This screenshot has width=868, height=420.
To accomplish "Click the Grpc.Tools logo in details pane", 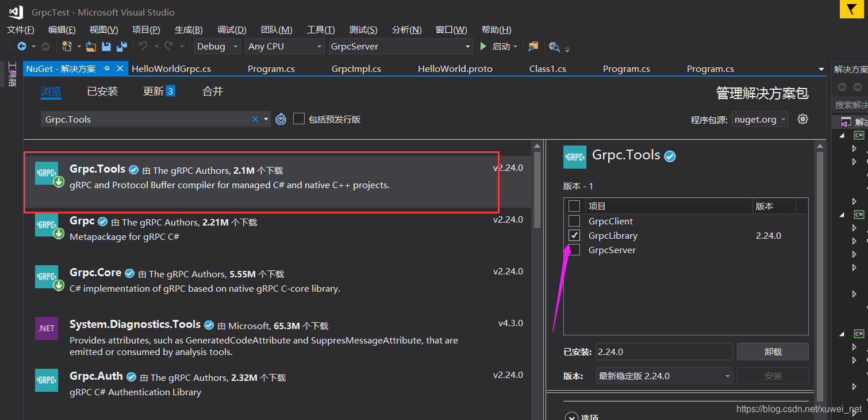I will click(x=575, y=156).
